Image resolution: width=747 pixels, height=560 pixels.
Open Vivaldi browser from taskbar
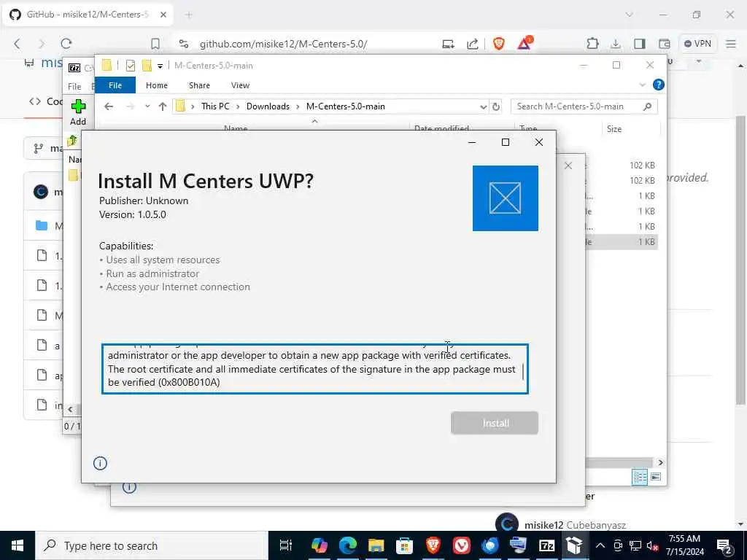461,545
